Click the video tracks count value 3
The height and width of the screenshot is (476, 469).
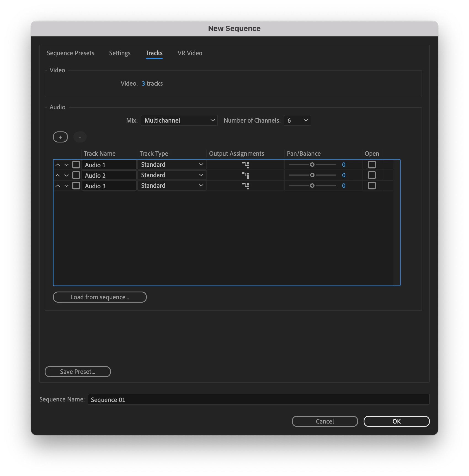click(x=143, y=83)
